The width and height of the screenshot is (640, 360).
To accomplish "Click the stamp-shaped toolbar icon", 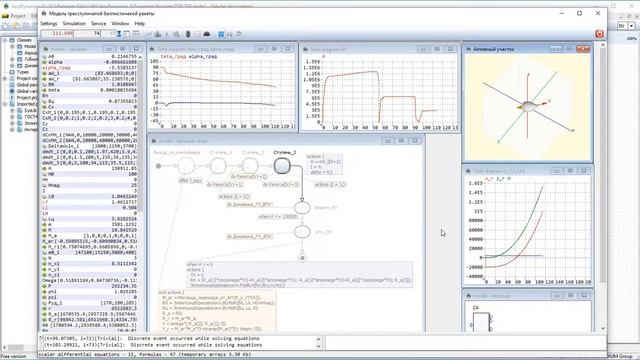I will coord(158,34).
